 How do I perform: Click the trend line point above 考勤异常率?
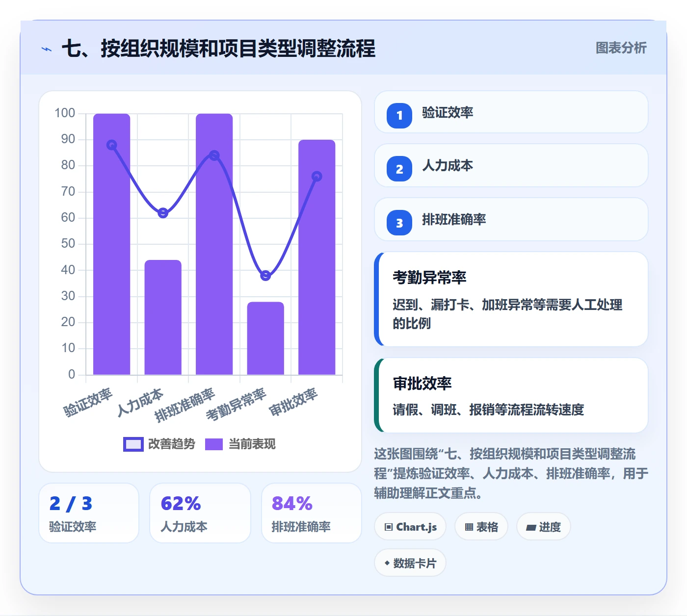[x=265, y=276]
